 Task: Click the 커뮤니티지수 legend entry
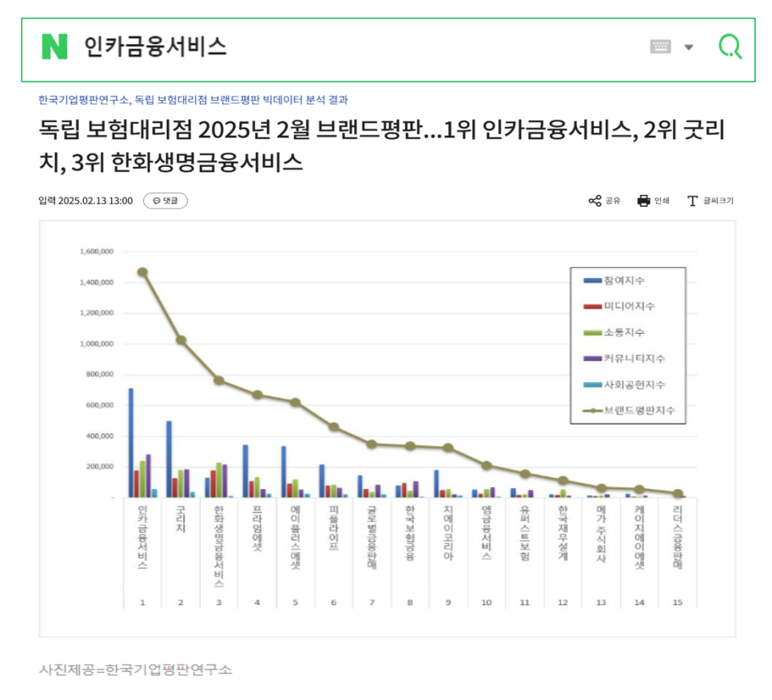pos(624,358)
